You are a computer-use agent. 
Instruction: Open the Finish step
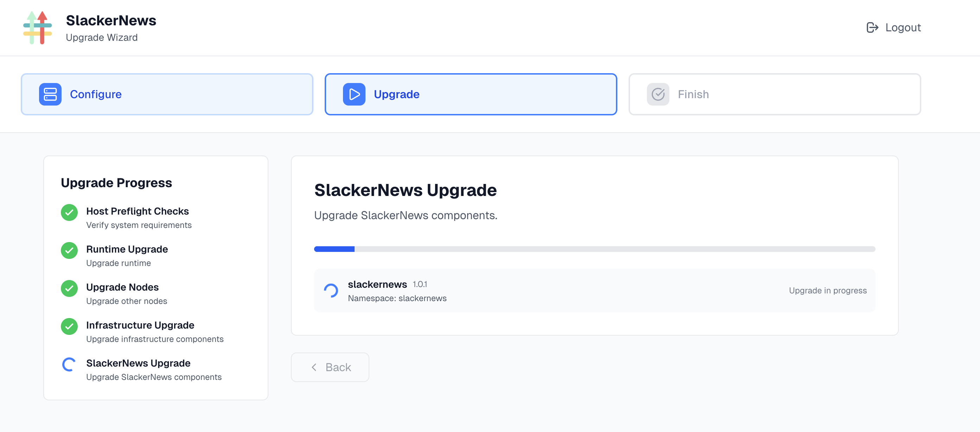[774, 94]
